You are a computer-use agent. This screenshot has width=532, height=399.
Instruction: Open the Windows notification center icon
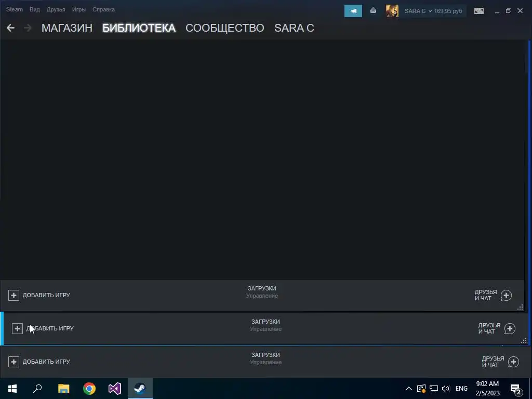[x=515, y=389]
